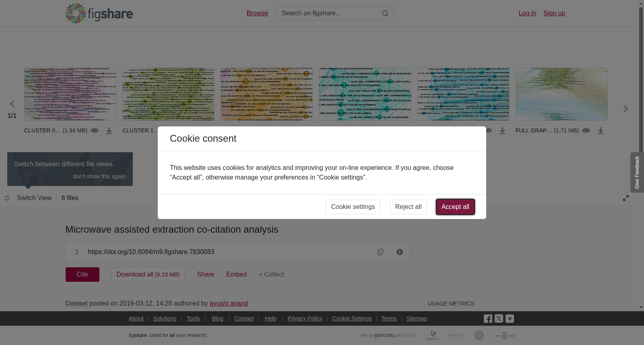Open the teal cluster thumbnail
Image resolution: width=644 pixels, height=345 pixels.
365,94
